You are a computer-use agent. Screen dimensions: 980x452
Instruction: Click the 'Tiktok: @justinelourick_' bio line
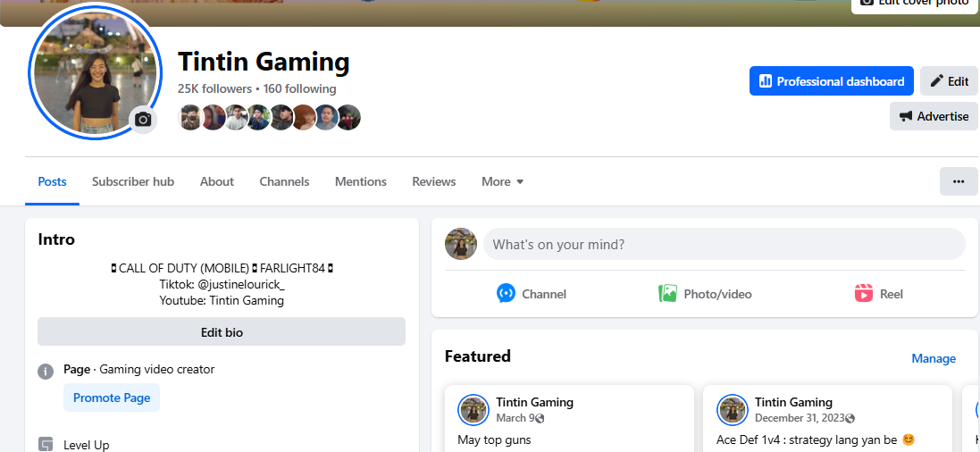pos(222,284)
